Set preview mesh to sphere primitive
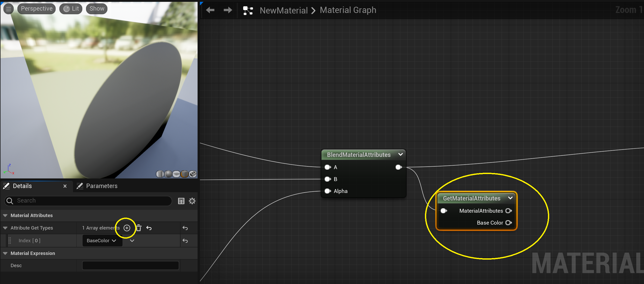This screenshot has height=284, width=644. click(x=168, y=174)
